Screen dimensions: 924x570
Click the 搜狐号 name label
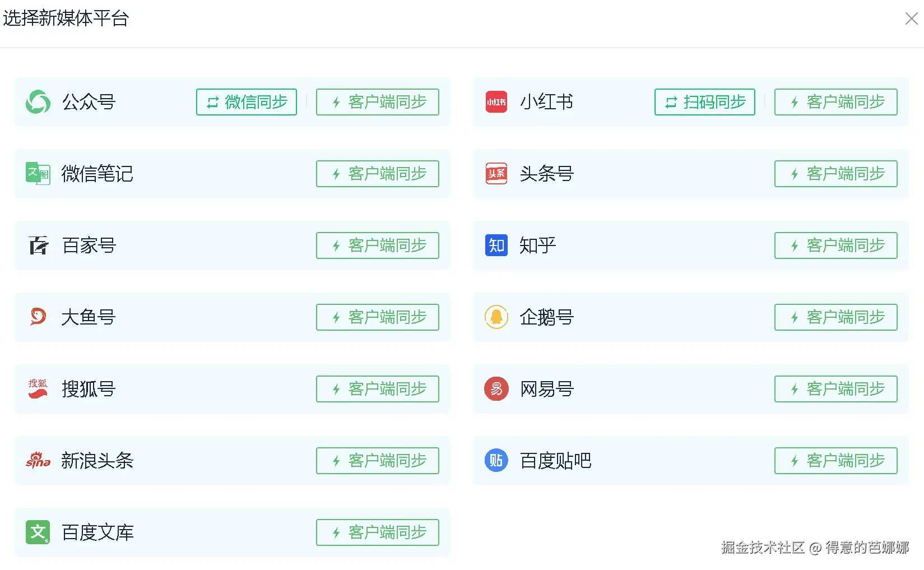click(x=89, y=389)
